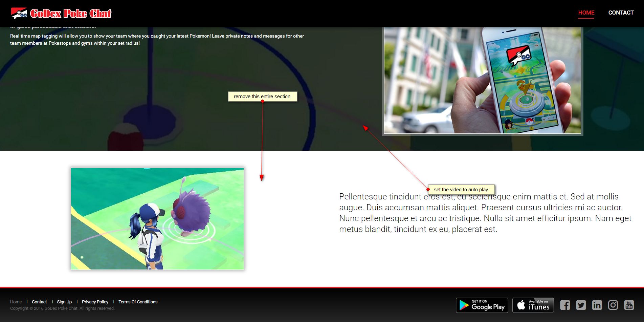Screen dimensions: 644x322
Task: Click the GoDex Poke Chat logo
Action: pyautogui.click(x=61, y=13)
